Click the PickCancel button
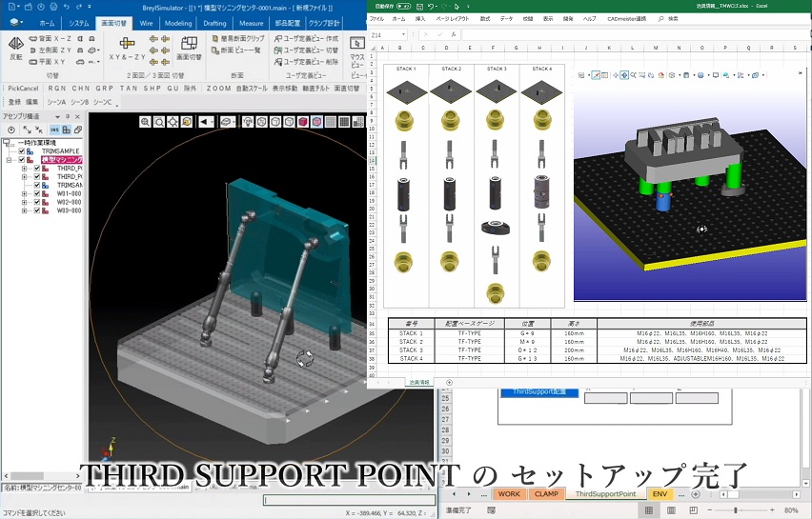The height and width of the screenshot is (519, 812). point(21,88)
